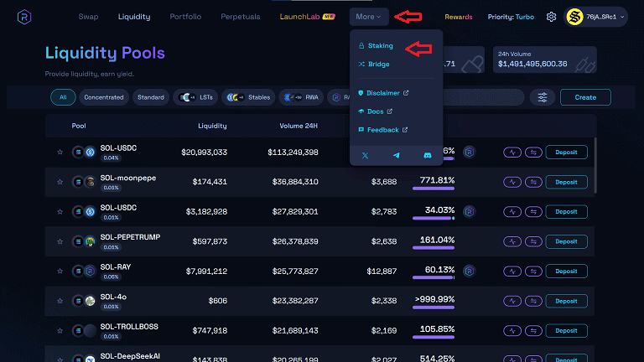Open the Discord social icon
This screenshot has height=362, width=644.
[x=428, y=156]
